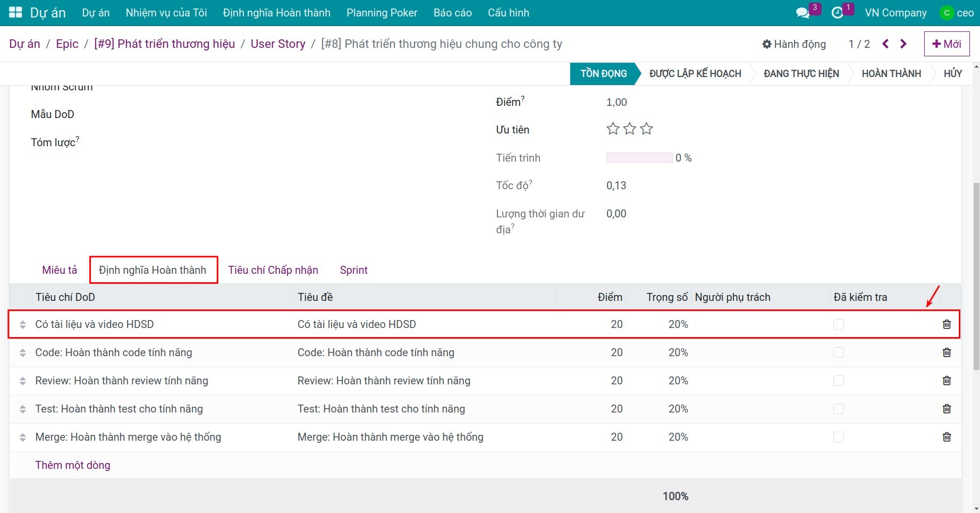980x513 pixels.
Task: Click drag handle of Code row
Action: click(22, 352)
